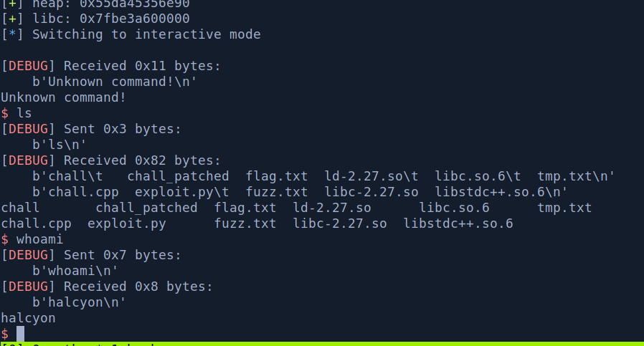Viewport: 644px width, 346px height.
Task: Click fuzz.txt in the plain ls listing
Action: [x=245, y=224]
